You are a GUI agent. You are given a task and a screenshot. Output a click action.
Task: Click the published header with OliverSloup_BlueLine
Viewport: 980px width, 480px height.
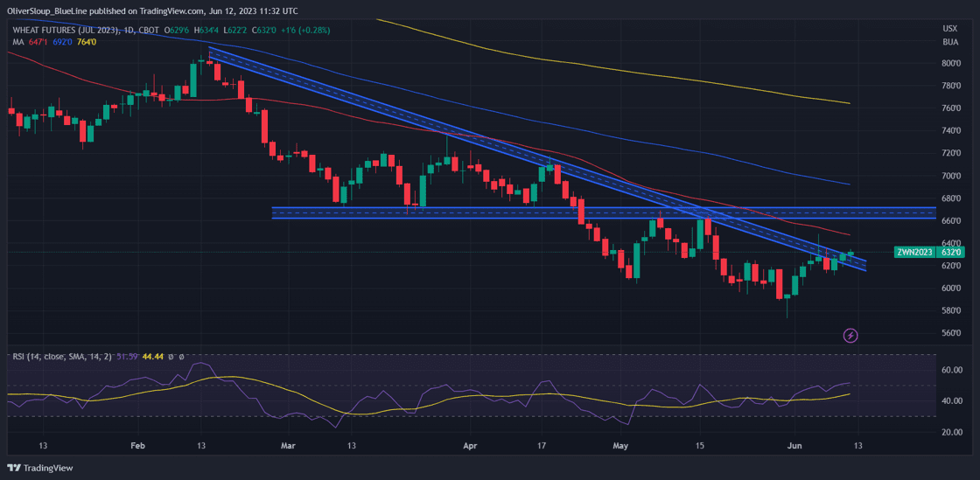pyautogui.click(x=152, y=11)
